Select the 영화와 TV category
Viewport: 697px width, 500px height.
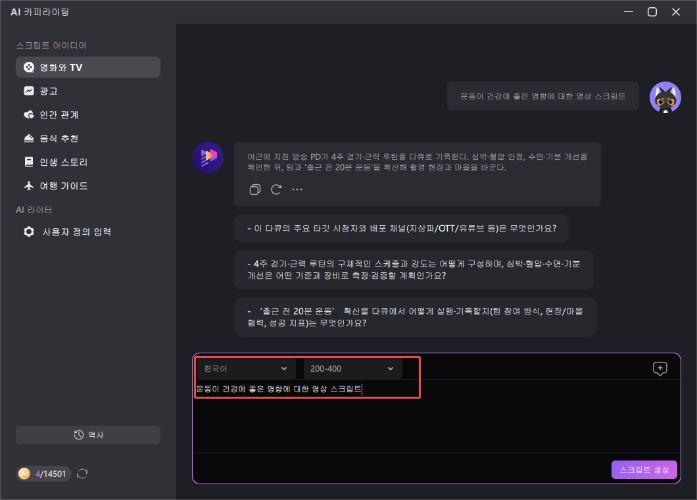pos(88,67)
